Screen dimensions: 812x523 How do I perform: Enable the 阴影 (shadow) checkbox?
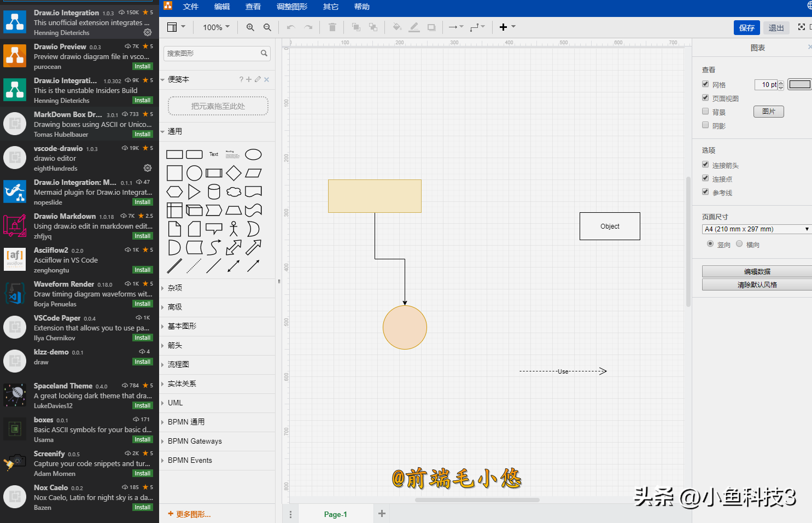(x=705, y=125)
